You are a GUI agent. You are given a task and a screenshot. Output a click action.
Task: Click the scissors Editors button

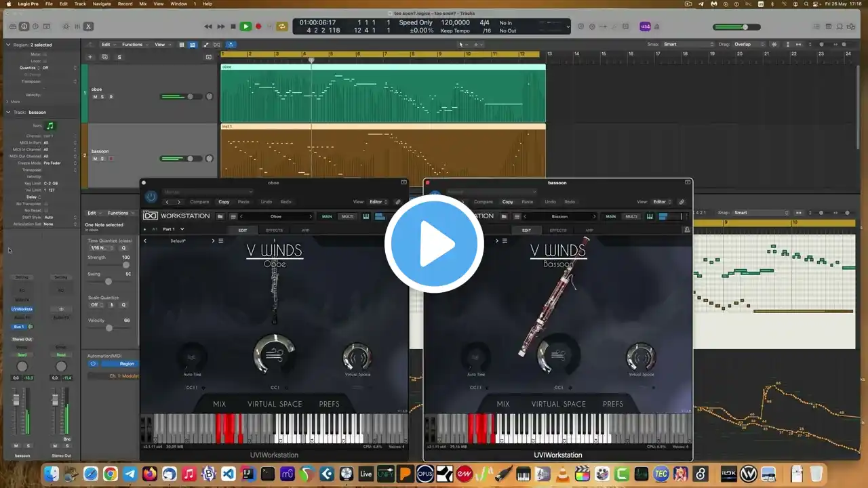89,26
